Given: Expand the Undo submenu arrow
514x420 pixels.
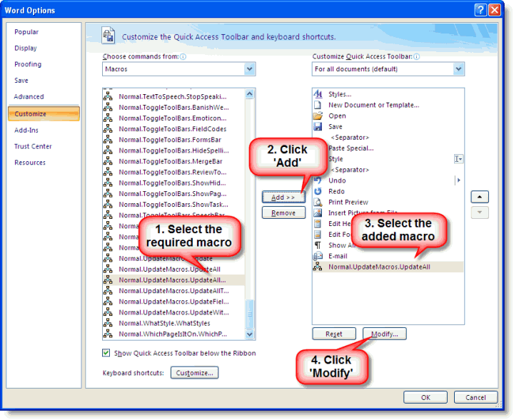Looking at the screenshot, I should pyautogui.click(x=458, y=180).
